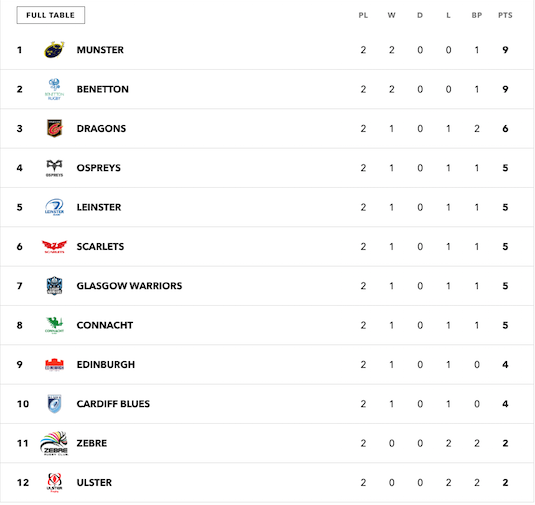Select the Glasgow Warriors team name
This screenshot has width=535, height=505.
point(129,286)
